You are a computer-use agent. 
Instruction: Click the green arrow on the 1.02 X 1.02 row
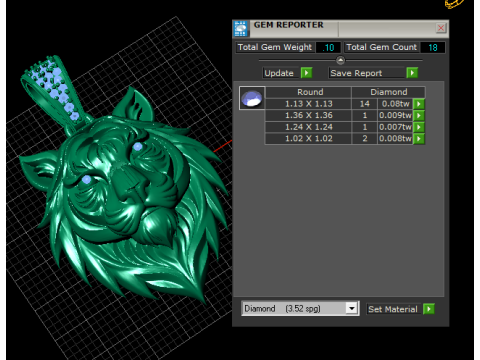pos(419,138)
